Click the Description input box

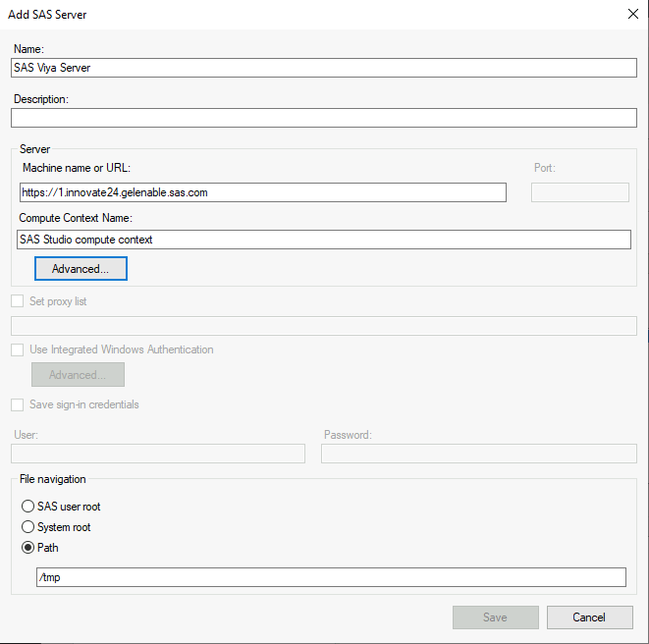pyautogui.click(x=324, y=118)
